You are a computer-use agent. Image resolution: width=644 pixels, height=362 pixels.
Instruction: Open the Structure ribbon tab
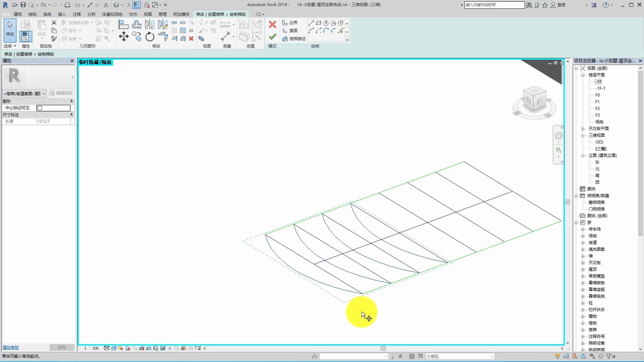pos(33,14)
